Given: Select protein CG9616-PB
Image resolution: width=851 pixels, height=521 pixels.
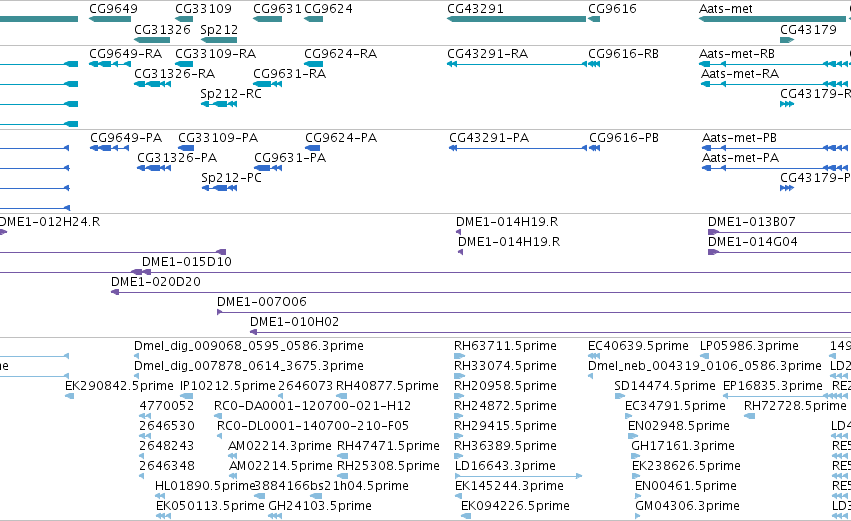Looking at the screenshot, I should [624, 138].
